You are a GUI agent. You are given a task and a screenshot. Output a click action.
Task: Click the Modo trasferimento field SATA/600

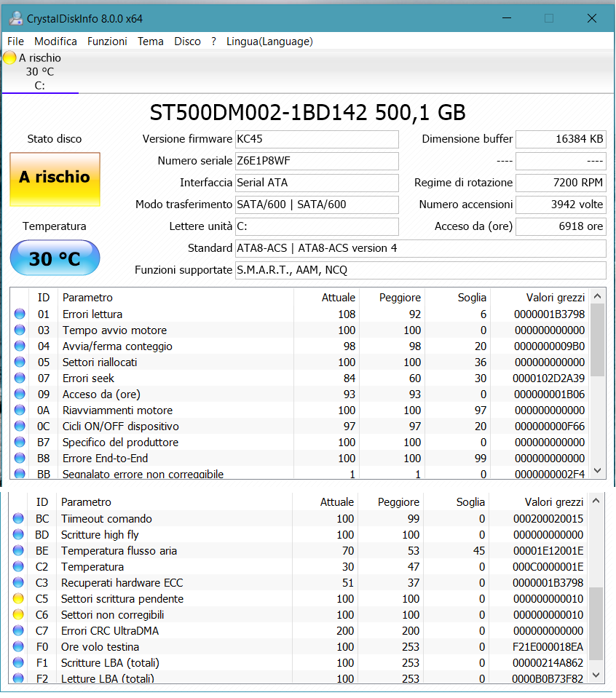point(317,205)
